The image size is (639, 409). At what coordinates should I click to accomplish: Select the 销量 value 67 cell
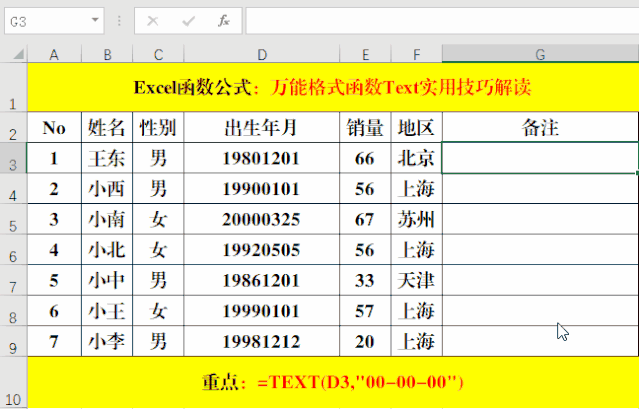point(365,219)
